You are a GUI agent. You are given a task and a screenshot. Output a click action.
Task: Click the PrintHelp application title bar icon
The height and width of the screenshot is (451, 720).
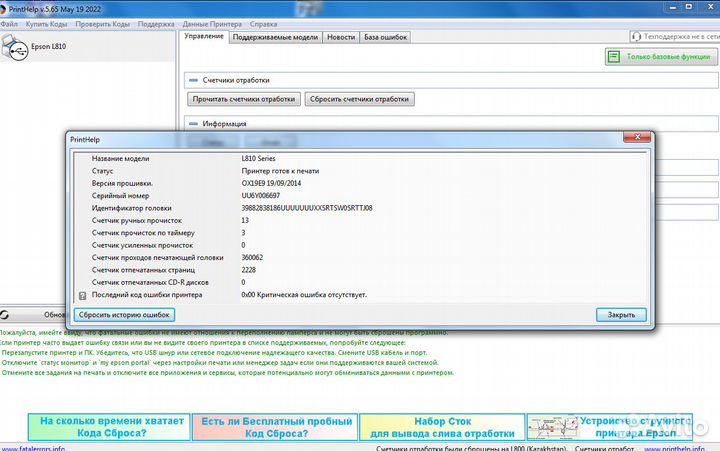point(2,9)
